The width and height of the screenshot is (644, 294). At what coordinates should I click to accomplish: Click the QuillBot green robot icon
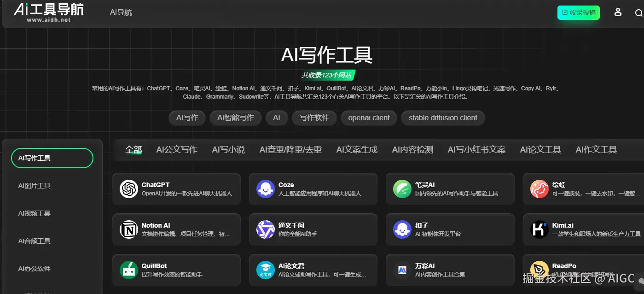coord(129,270)
